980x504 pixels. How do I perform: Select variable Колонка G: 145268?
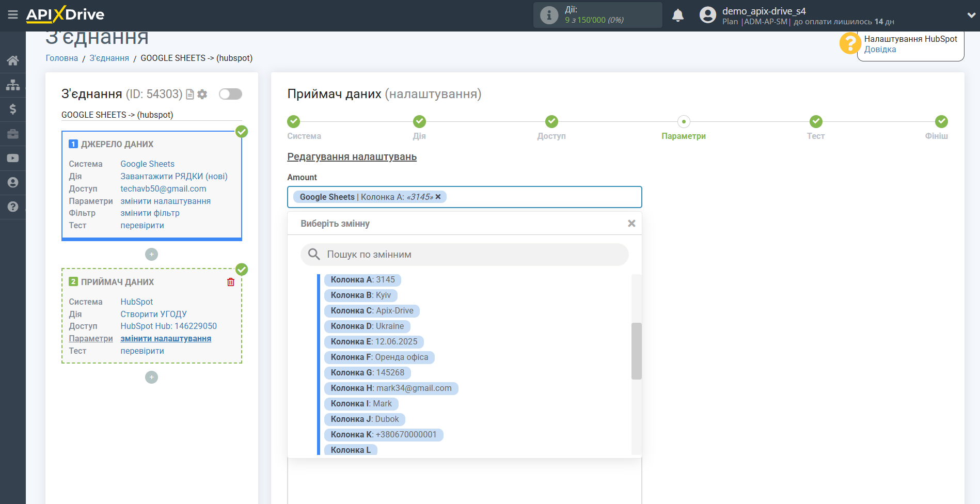(x=368, y=373)
